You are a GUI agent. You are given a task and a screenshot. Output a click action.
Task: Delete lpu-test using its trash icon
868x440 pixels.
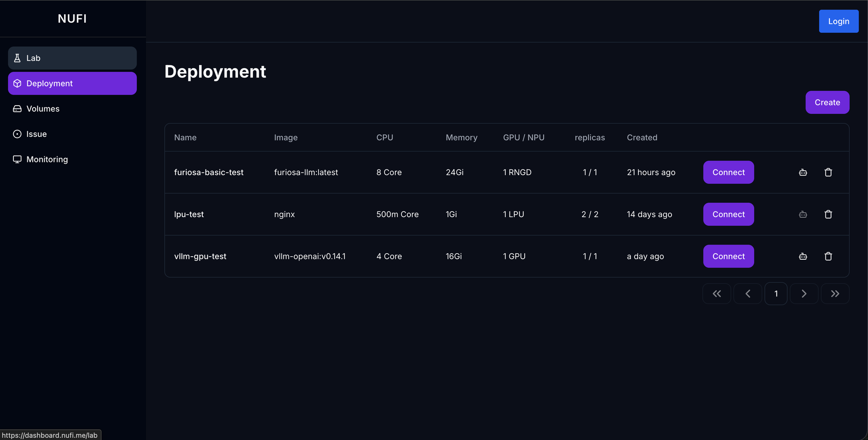[828, 214]
